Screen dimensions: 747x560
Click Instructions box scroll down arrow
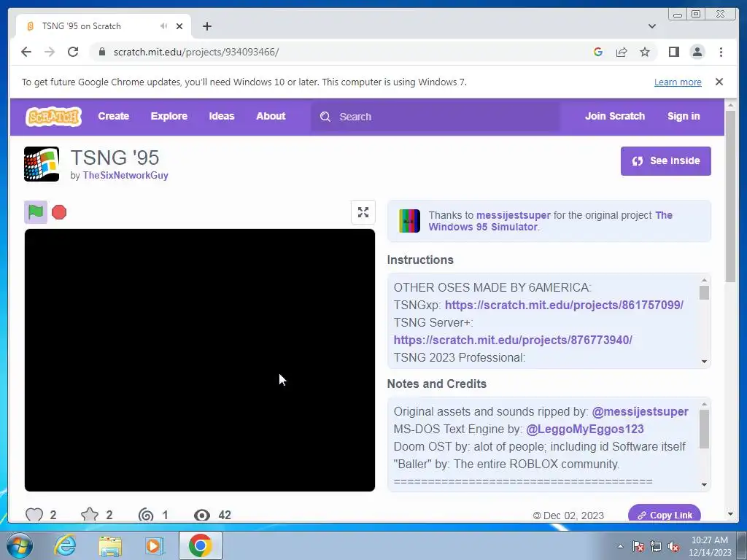coord(704,362)
